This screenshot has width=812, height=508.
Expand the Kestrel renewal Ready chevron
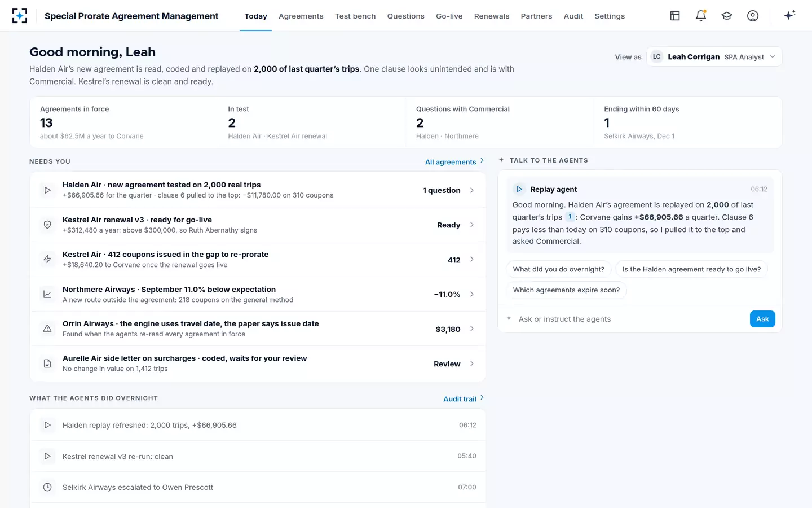(x=472, y=225)
